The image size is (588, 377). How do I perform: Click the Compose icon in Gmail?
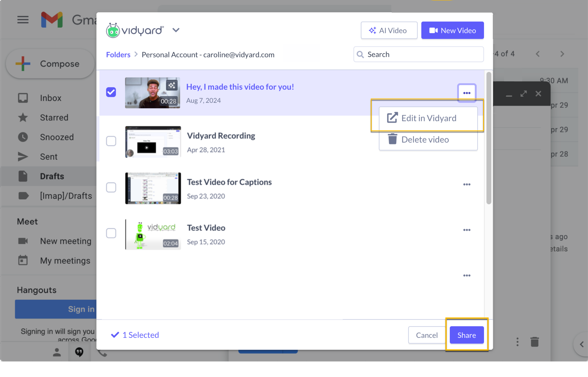coord(23,64)
